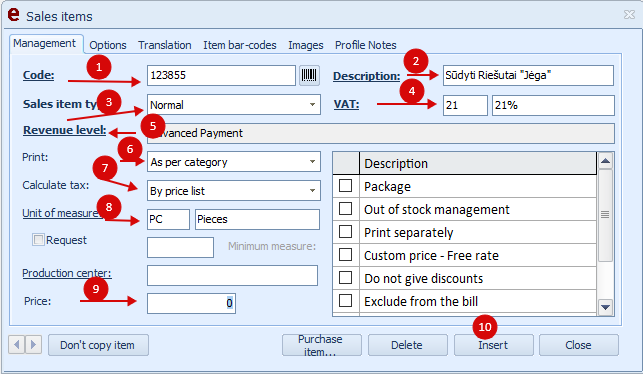This screenshot has height=374, width=643.
Task: Click the application logo in title bar
Action: [x=14, y=15]
